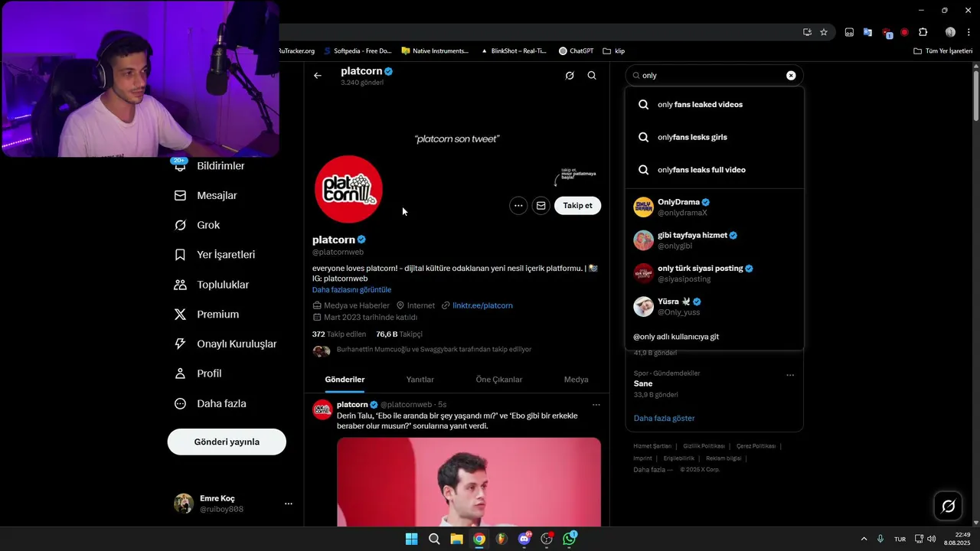Follow platcorn with Takip et button
The image size is (980, 551).
pyautogui.click(x=577, y=205)
